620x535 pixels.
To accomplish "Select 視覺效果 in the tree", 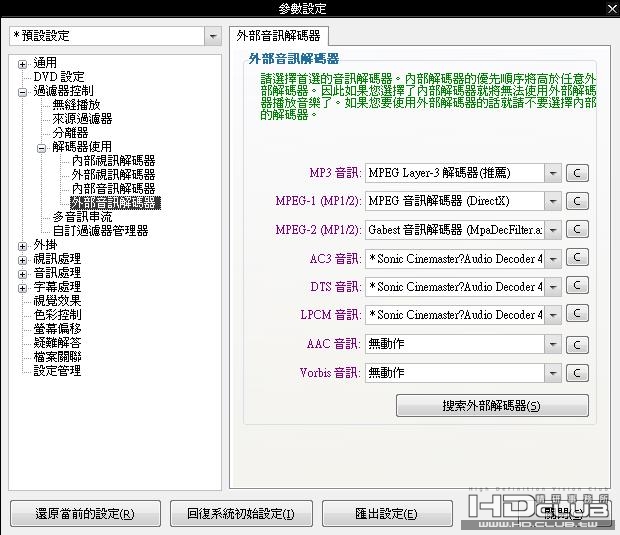I will pos(57,301).
